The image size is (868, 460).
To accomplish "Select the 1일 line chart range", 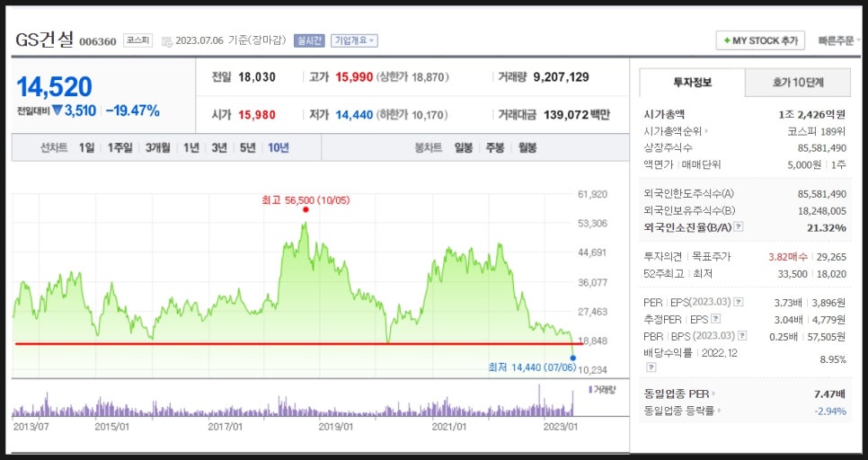I will point(86,148).
